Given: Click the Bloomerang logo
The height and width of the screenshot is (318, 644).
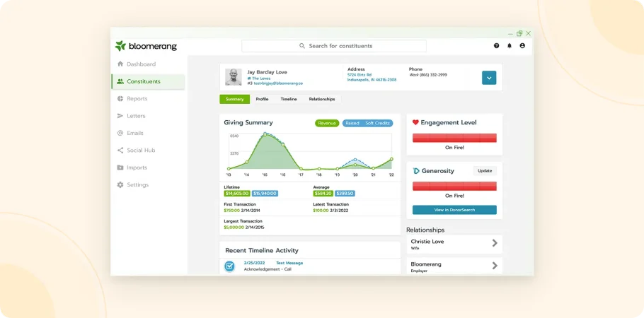Looking at the screenshot, I should click(146, 46).
